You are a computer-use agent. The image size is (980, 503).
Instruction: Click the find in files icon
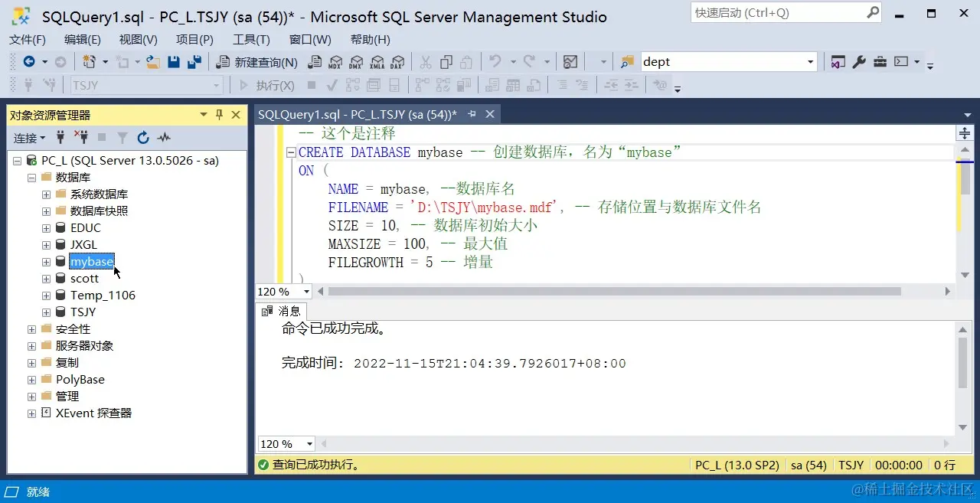pos(628,62)
